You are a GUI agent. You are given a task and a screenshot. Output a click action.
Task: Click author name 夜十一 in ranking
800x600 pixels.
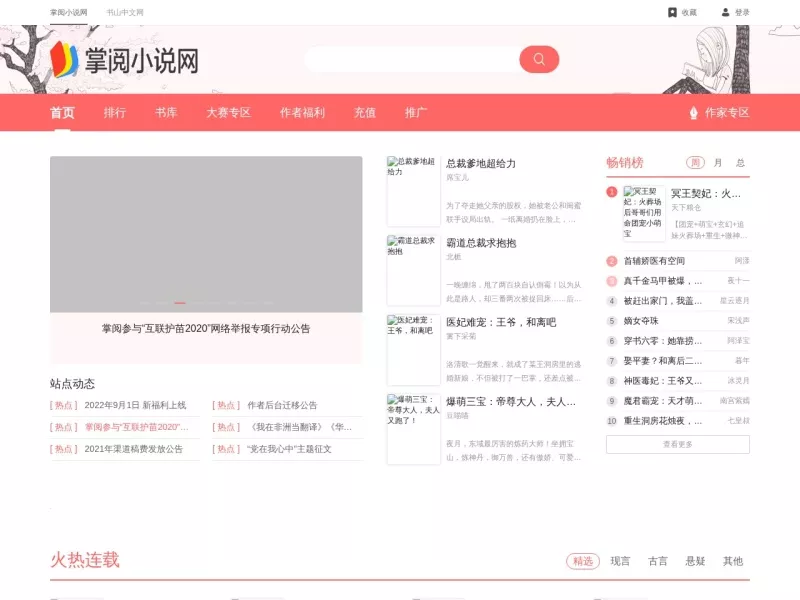coord(738,281)
